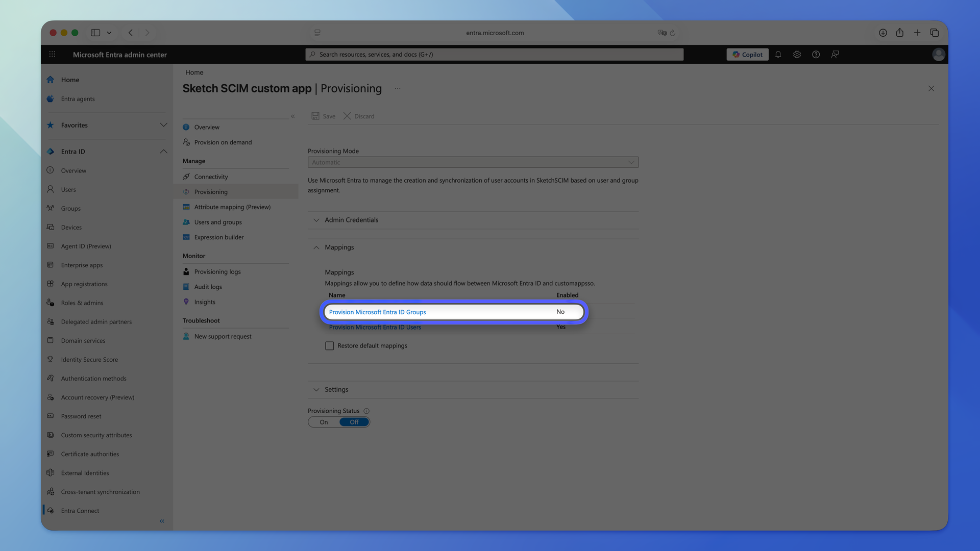Screen dimensions: 980x551
Task: Open the Provisioning Mode dropdown
Action: (x=473, y=162)
